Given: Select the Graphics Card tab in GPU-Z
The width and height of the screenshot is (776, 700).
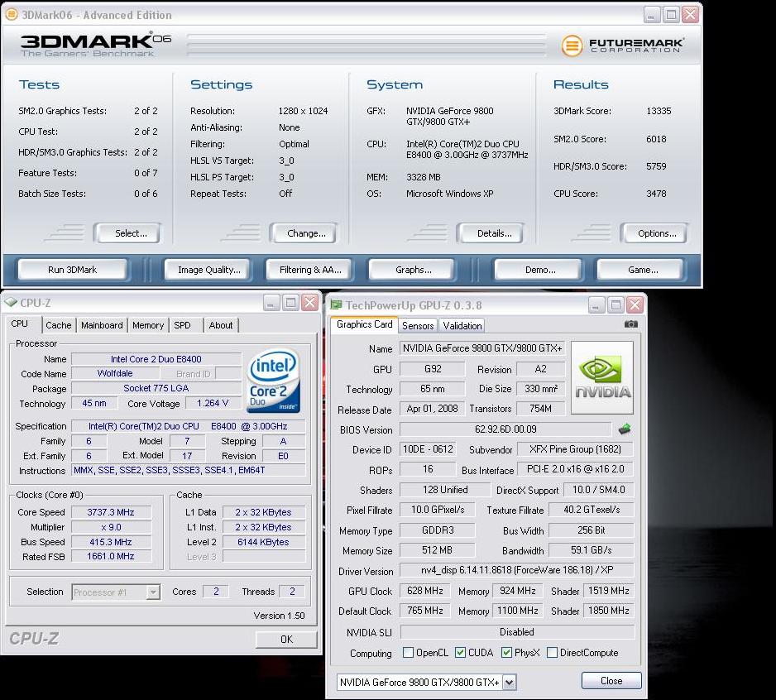Looking at the screenshot, I should click(364, 324).
